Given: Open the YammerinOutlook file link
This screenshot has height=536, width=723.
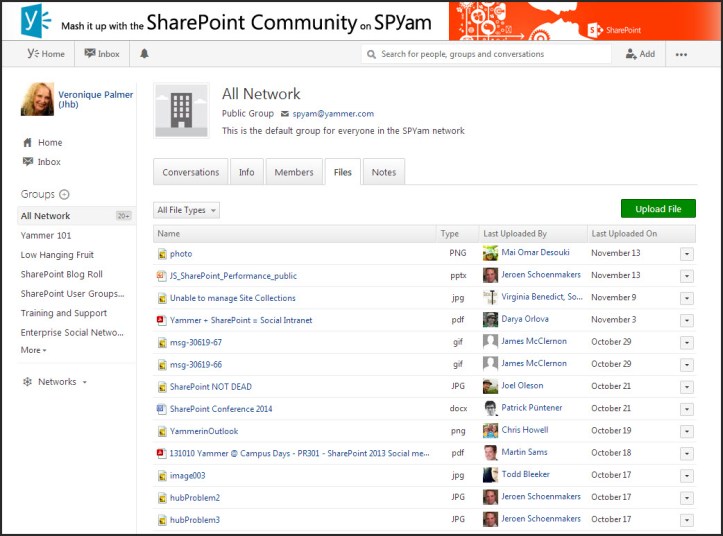Looking at the screenshot, I should click(204, 431).
